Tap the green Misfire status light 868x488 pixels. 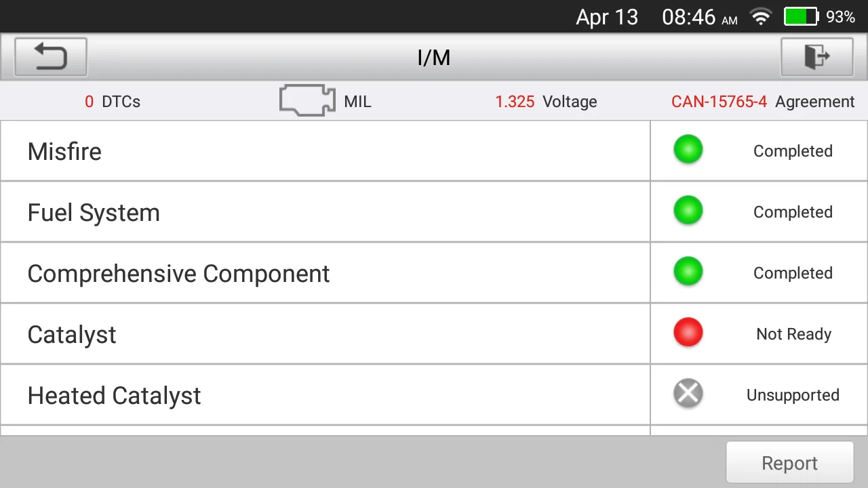688,150
